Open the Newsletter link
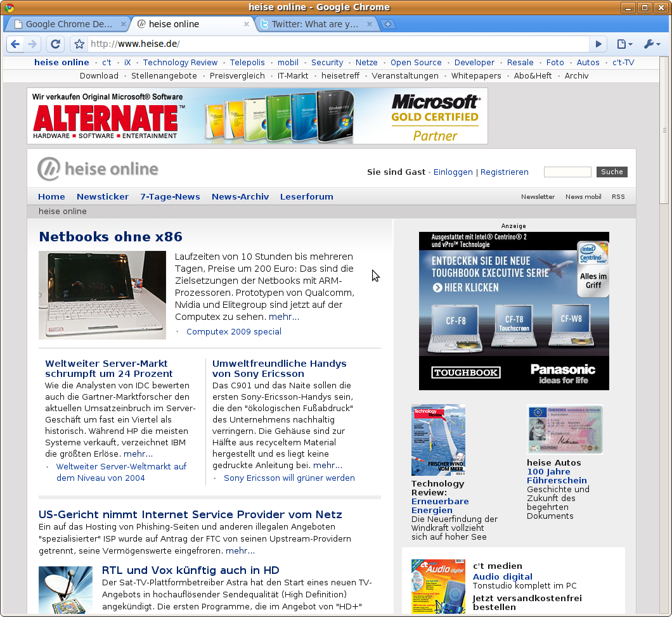Viewport: 672px width, 617px height. (538, 196)
